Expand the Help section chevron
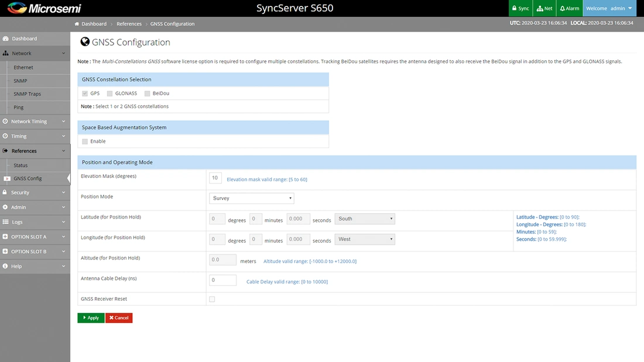The width and height of the screenshot is (644, 362). click(x=64, y=266)
